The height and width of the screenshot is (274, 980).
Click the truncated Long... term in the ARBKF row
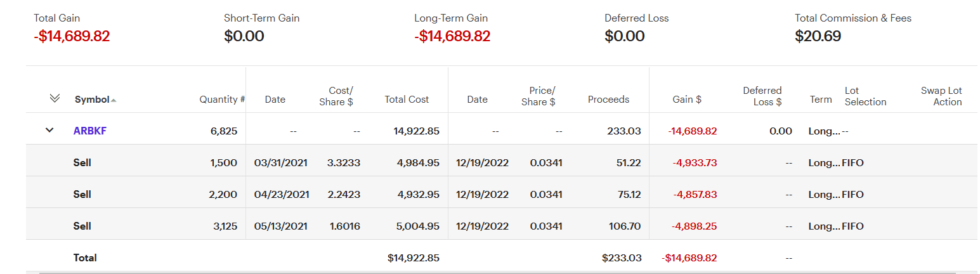(x=823, y=131)
